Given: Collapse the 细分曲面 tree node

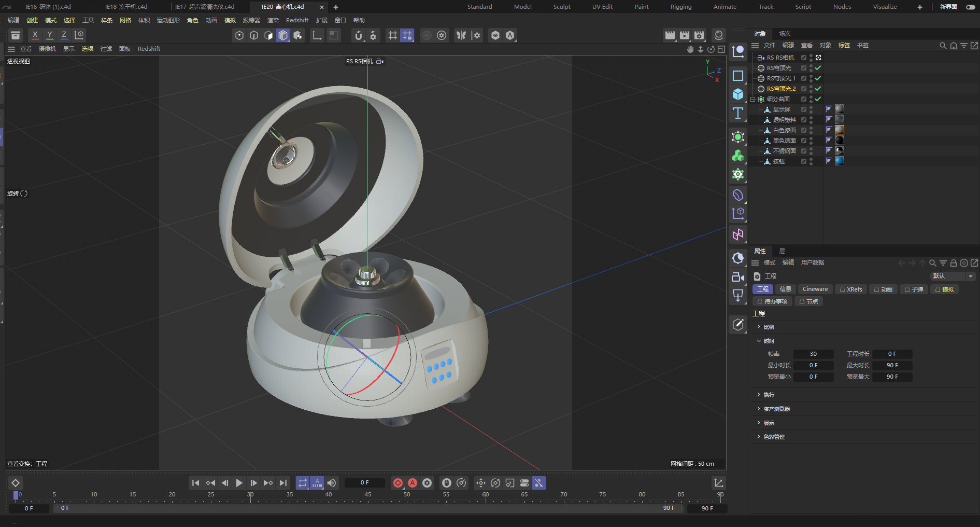Looking at the screenshot, I should 753,99.
